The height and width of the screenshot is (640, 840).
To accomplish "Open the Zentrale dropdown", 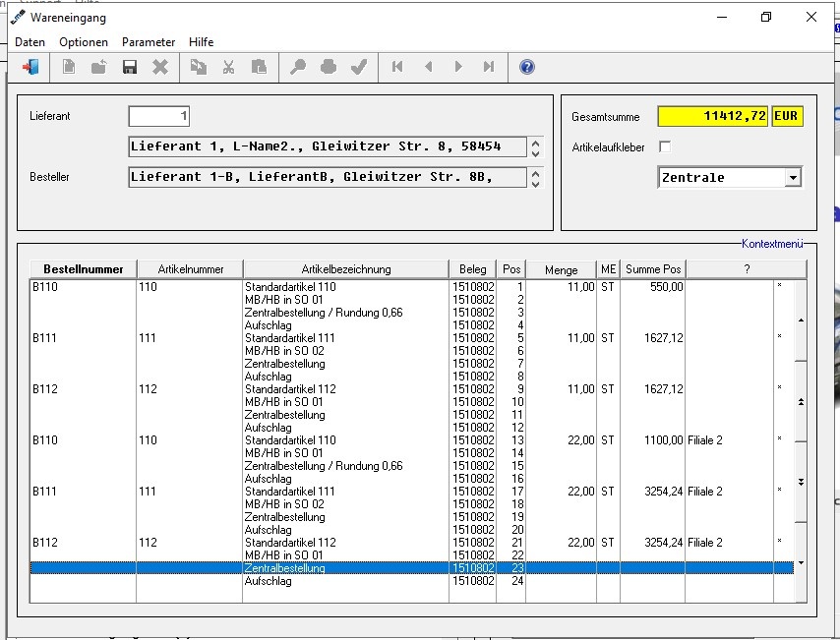I will [x=793, y=177].
